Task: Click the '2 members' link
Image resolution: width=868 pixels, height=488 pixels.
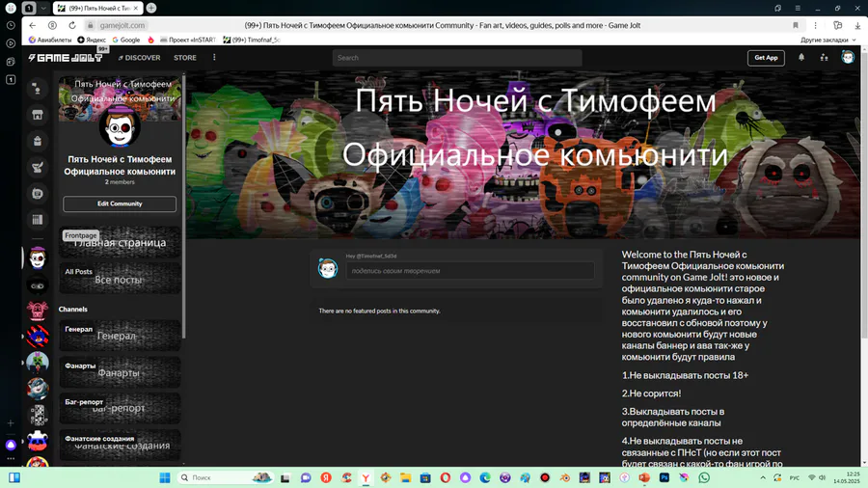Action: coord(120,182)
